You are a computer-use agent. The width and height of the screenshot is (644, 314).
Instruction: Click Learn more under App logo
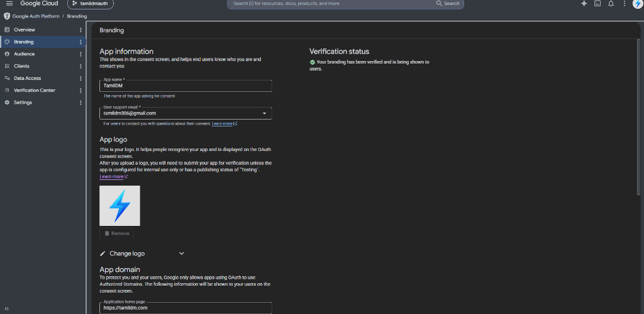point(114,176)
